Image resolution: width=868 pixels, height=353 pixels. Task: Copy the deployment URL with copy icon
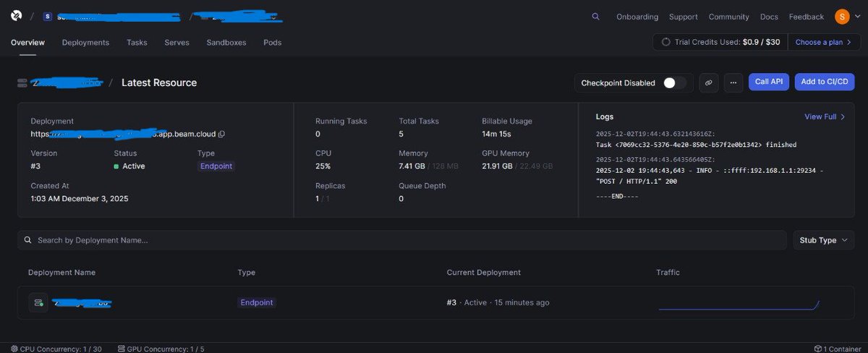221,134
